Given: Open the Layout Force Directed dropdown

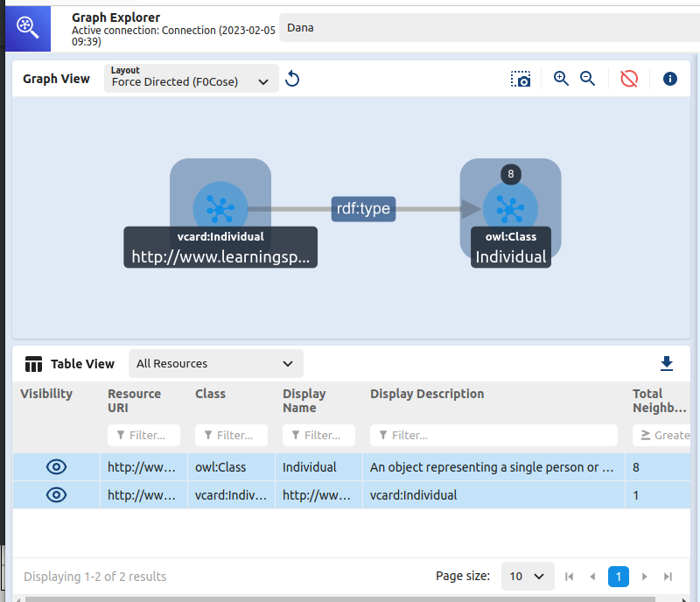Looking at the screenshot, I should click(x=191, y=78).
